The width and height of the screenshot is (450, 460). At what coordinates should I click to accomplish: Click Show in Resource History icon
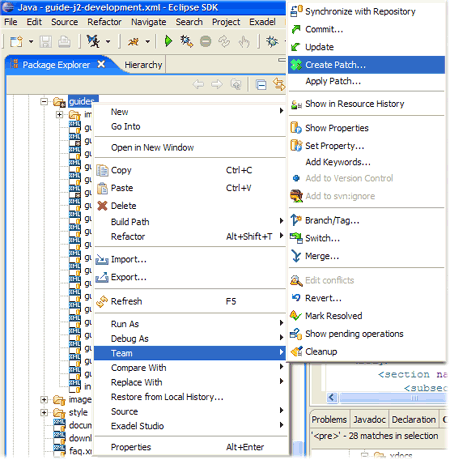click(x=296, y=104)
